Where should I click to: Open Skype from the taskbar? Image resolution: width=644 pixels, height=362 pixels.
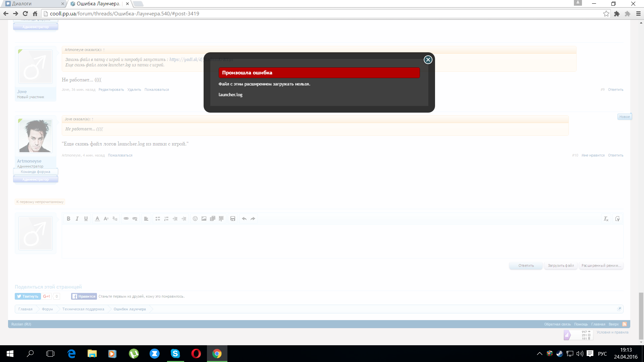tap(175, 354)
